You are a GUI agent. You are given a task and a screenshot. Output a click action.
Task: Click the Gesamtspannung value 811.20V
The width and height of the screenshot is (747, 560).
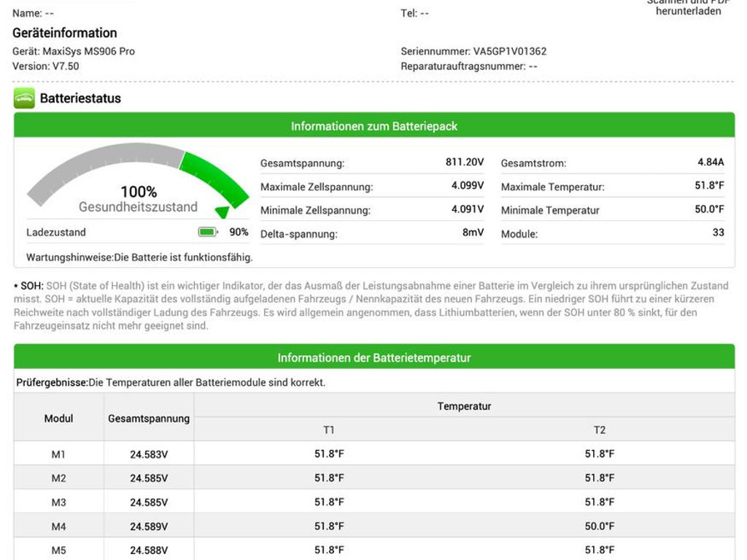click(x=465, y=163)
